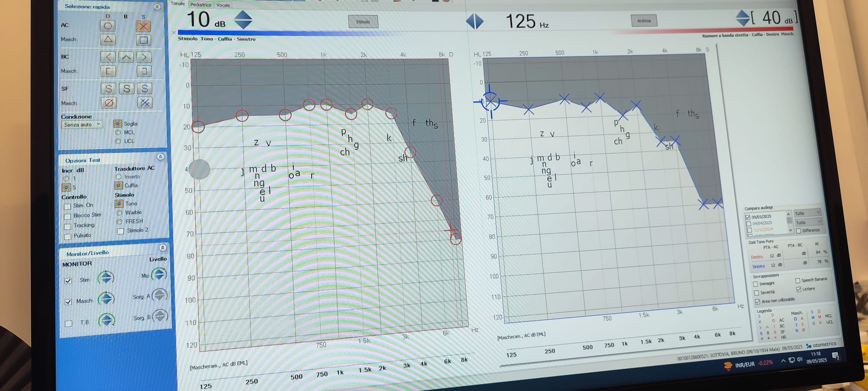Select Warble stimulus type
The width and height of the screenshot is (868, 391).
click(119, 212)
